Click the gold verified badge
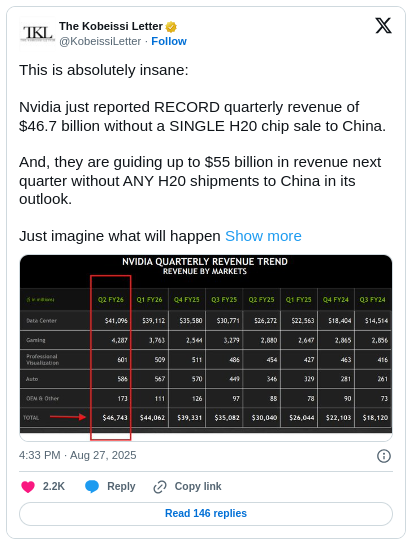Screen dimensions: 413x546 [x=171, y=26]
